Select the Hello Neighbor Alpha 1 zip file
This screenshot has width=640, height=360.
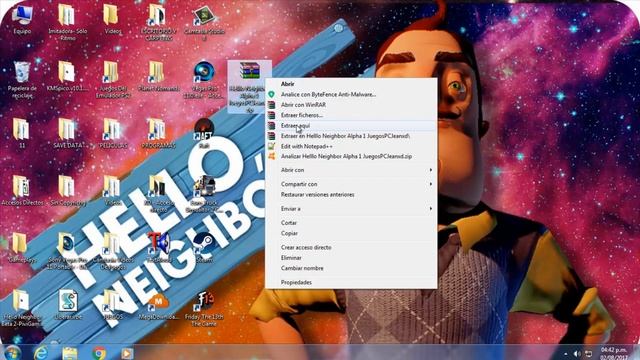249,87
